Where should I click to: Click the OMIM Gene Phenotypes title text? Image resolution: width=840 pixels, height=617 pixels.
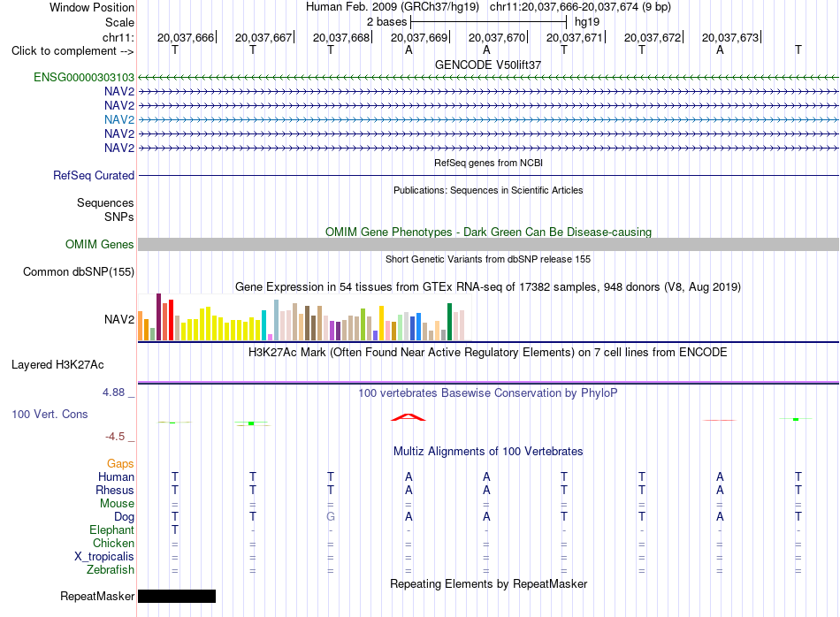(488, 232)
